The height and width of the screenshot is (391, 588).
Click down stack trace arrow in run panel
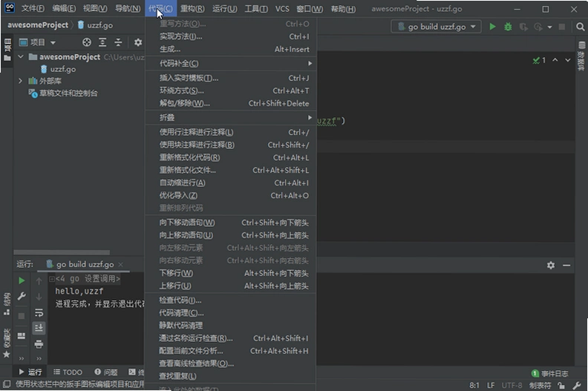coord(39,297)
